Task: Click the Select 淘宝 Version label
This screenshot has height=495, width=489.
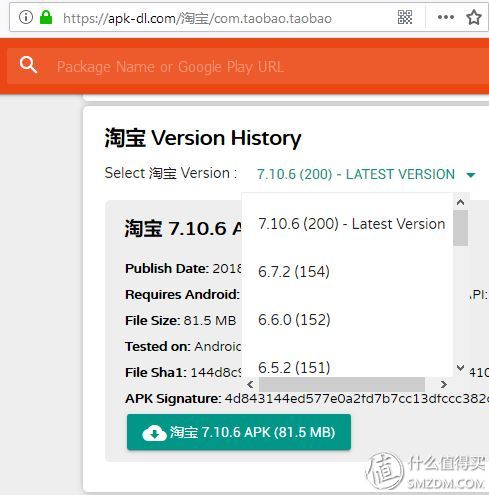Action: [171, 173]
